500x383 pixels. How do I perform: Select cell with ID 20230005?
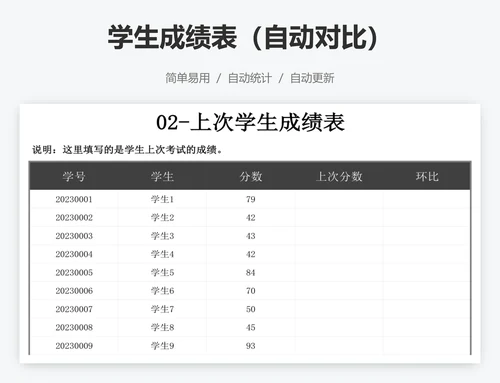click(74, 273)
